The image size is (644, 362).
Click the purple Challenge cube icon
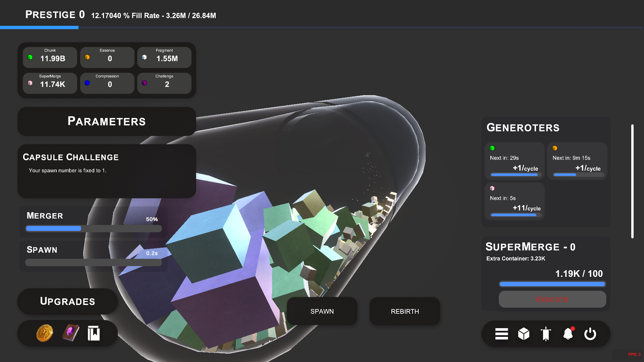tap(145, 83)
